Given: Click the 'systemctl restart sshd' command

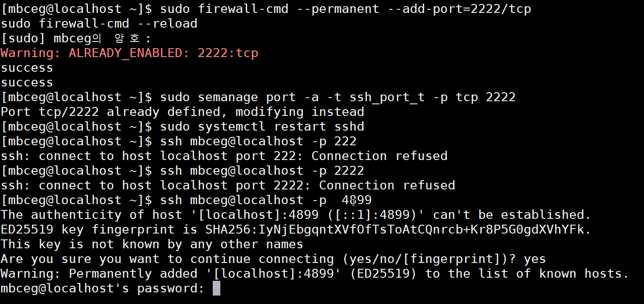Looking at the screenshot, I should [262, 126].
